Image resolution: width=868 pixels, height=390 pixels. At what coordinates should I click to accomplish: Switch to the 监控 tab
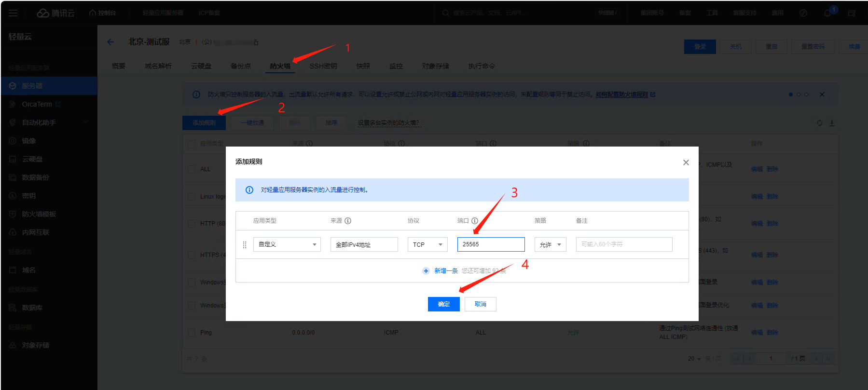[396, 66]
